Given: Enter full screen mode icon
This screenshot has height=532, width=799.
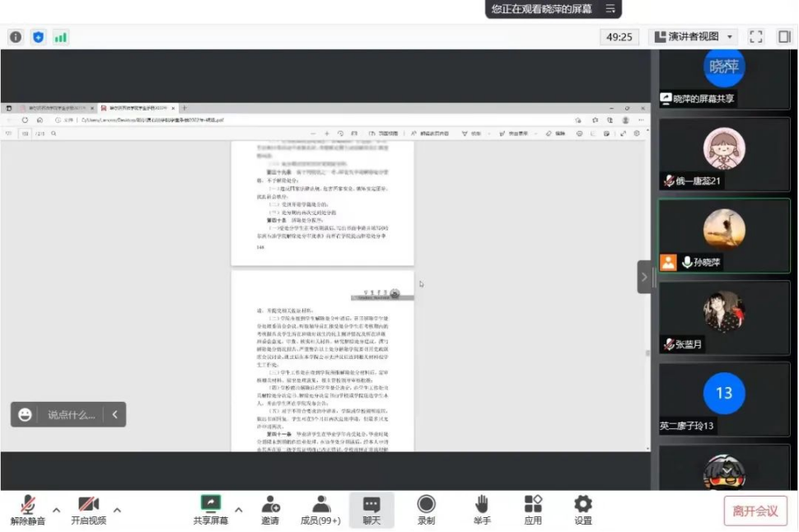Looking at the screenshot, I should pos(756,37).
